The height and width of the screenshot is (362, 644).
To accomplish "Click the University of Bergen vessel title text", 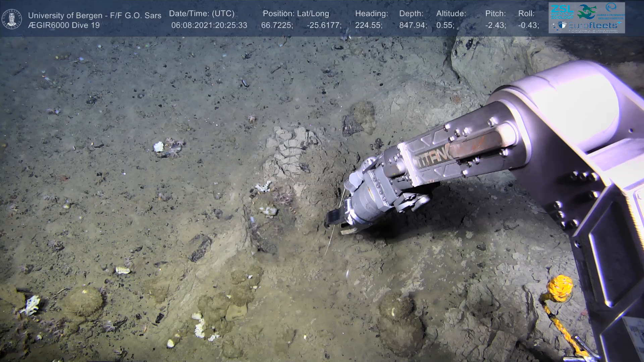I will click(95, 15).
